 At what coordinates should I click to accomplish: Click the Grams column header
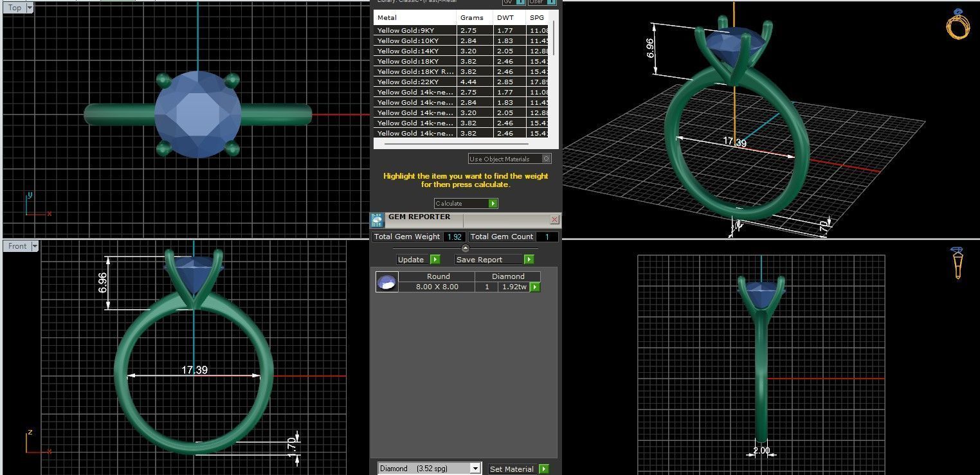pyautogui.click(x=475, y=18)
